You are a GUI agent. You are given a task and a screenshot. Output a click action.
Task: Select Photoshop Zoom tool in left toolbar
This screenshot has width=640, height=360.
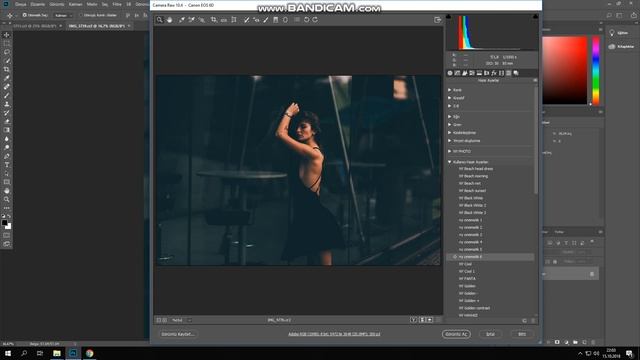tap(7, 199)
